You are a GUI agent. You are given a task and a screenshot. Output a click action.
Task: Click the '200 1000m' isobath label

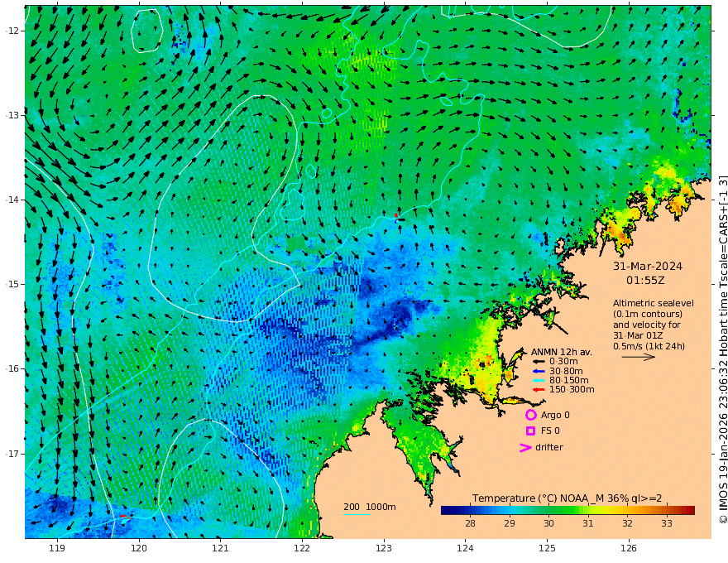(370, 507)
